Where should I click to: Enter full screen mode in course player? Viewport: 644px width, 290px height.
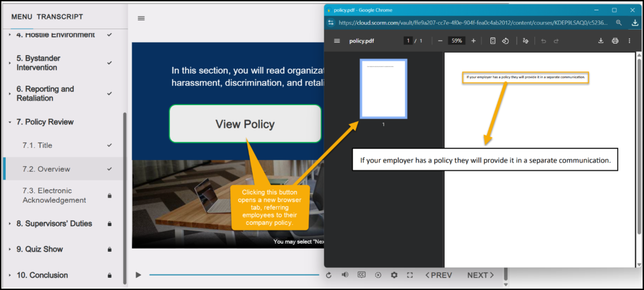click(x=410, y=275)
